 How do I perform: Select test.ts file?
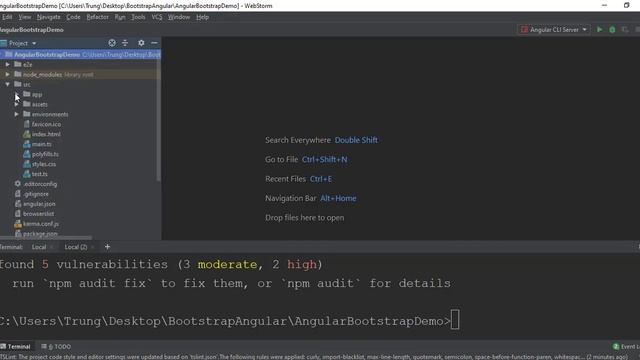pyautogui.click(x=40, y=174)
